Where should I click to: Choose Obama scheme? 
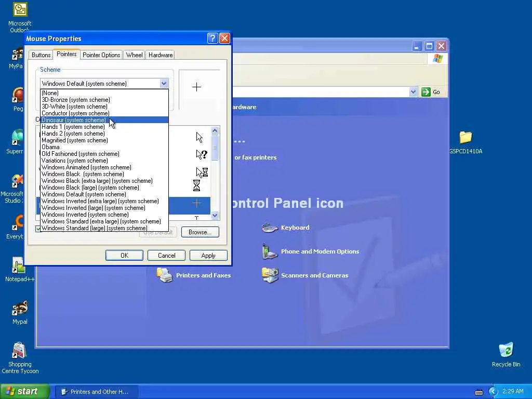tap(104, 147)
